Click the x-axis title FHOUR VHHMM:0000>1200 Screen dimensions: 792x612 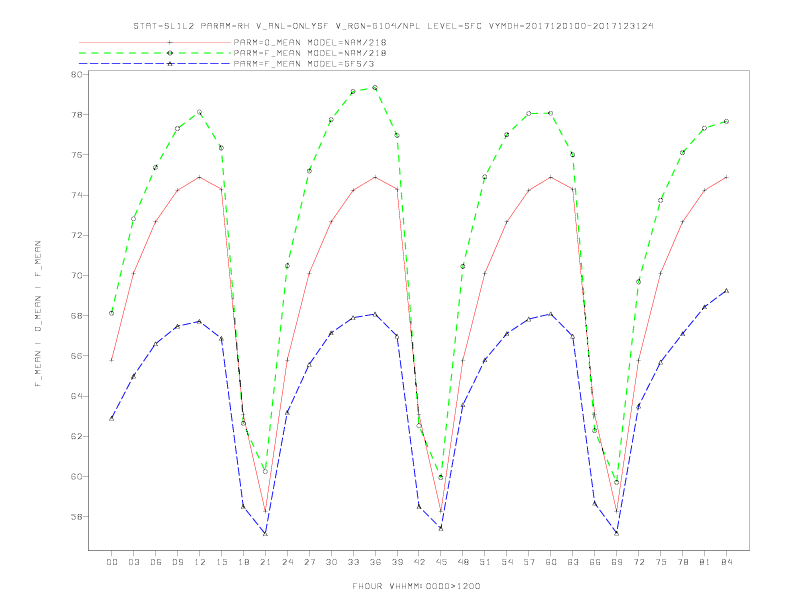click(416, 586)
